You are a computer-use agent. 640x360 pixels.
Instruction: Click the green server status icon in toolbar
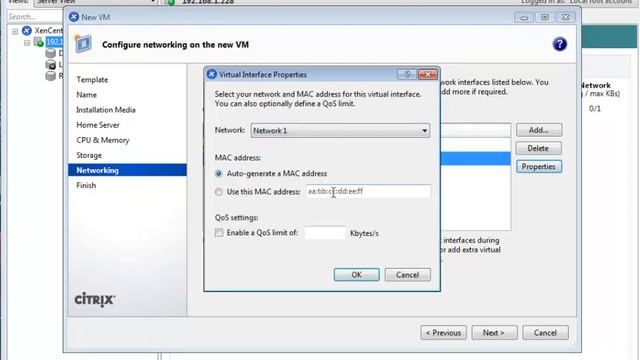pyautogui.click(x=171, y=2)
